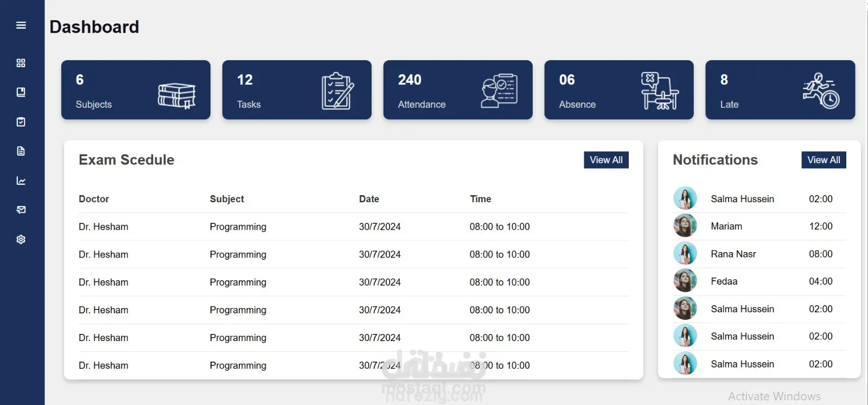Open the 06 Absence card

pos(619,90)
